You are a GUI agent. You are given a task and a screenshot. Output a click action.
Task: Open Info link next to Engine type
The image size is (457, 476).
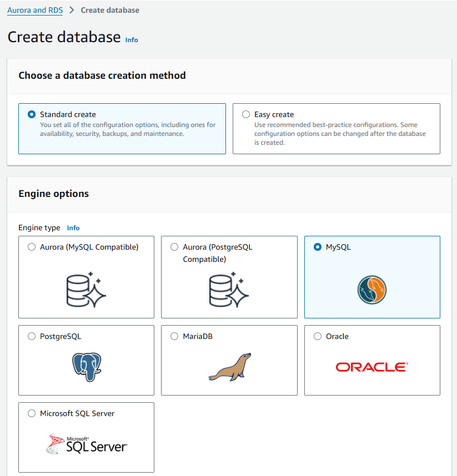tap(73, 228)
